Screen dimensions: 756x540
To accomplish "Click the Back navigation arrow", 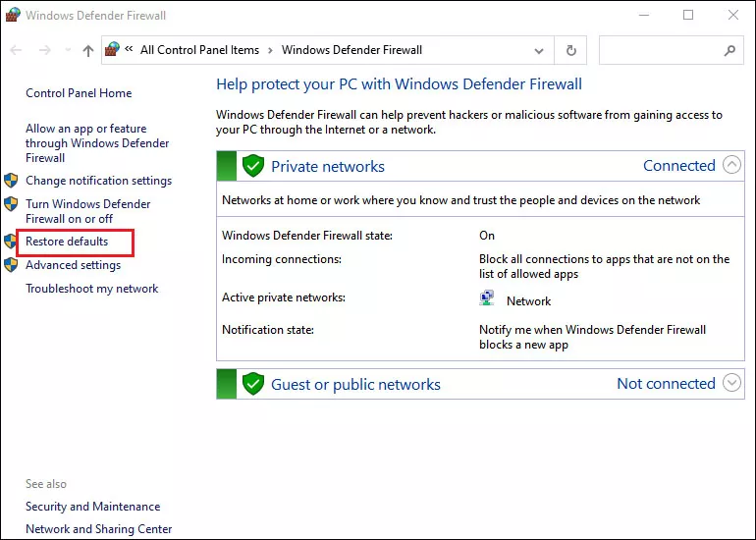I will (x=16, y=50).
